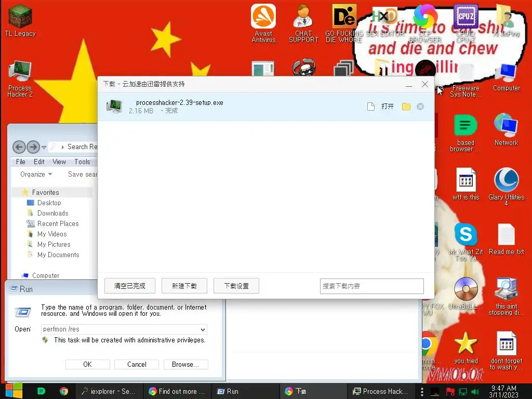Select Recent Places in Explorer
The width and height of the screenshot is (532, 399).
[52, 224]
